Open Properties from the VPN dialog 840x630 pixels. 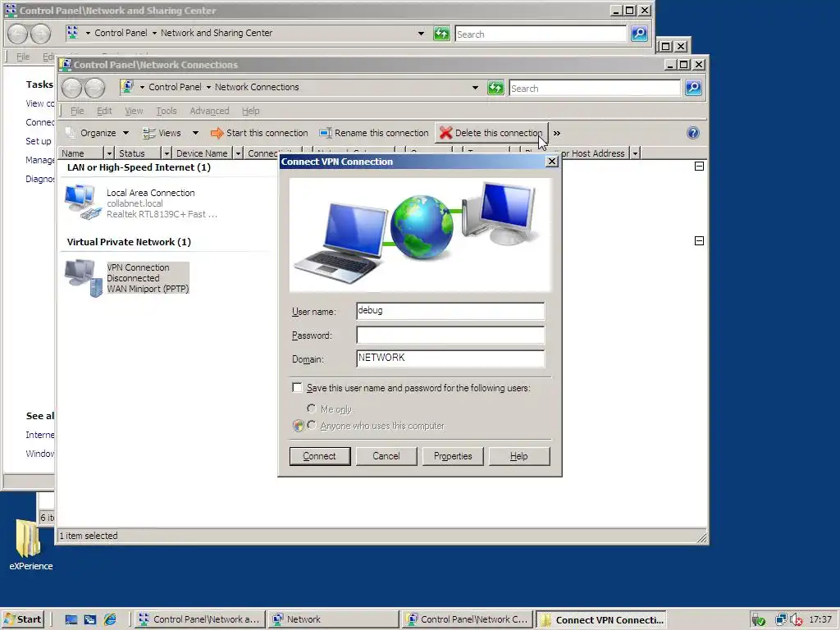click(453, 456)
